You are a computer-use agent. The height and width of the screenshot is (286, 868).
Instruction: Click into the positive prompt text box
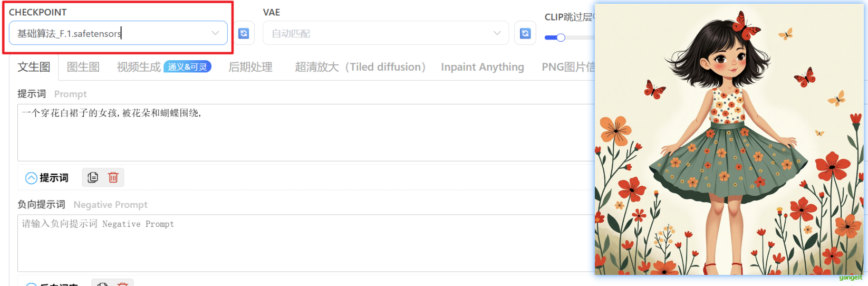pyautogui.click(x=306, y=132)
